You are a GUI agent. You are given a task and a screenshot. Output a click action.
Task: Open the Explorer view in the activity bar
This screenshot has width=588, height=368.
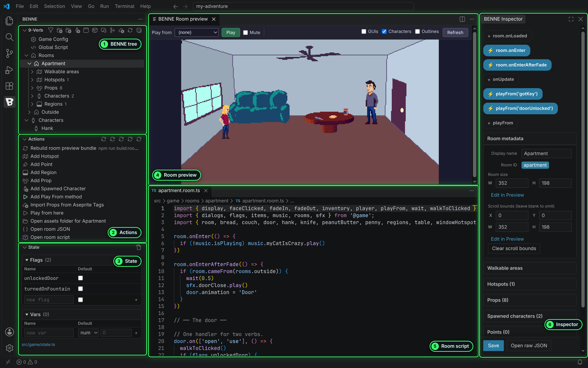(x=9, y=21)
